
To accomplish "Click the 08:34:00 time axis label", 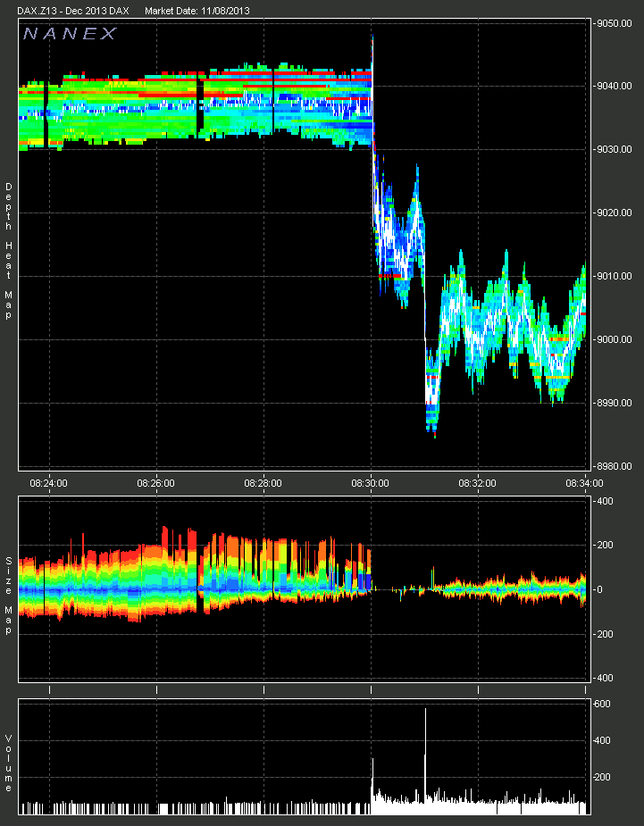I will [584, 482].
